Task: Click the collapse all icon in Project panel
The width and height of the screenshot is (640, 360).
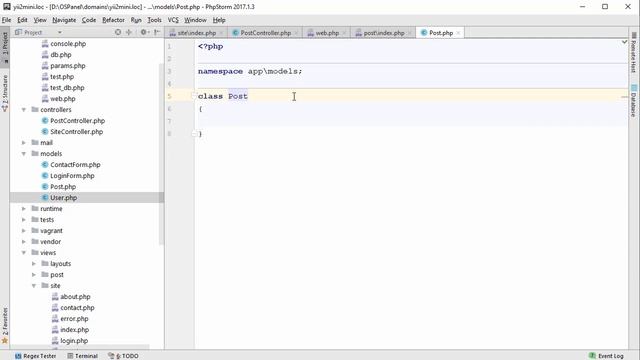Action: [129, 32]
